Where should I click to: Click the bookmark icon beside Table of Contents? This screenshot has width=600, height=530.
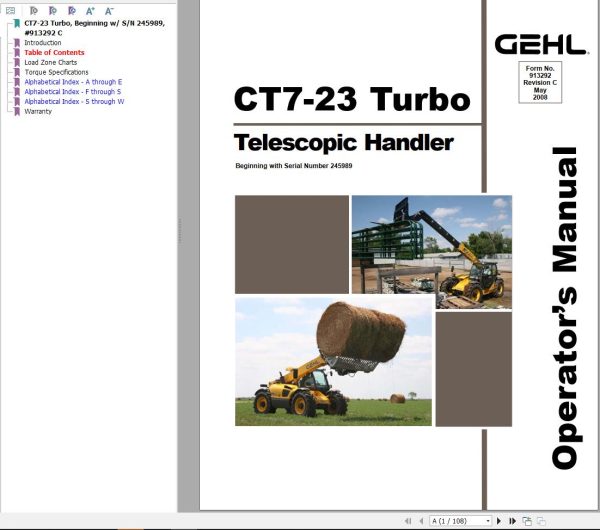(17, 52)
